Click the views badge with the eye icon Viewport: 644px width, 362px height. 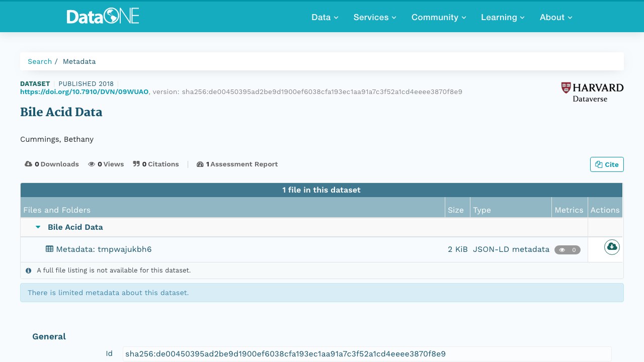568,250
